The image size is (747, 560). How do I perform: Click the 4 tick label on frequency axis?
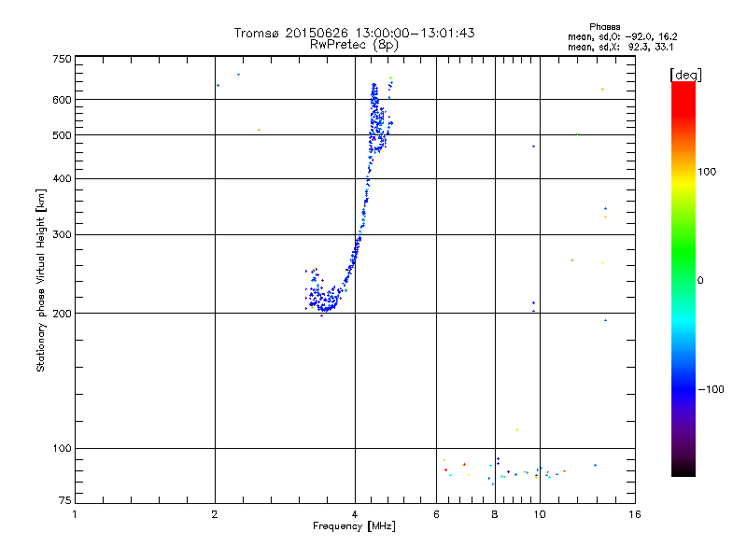pyautogui.click(x=355, y=514)
